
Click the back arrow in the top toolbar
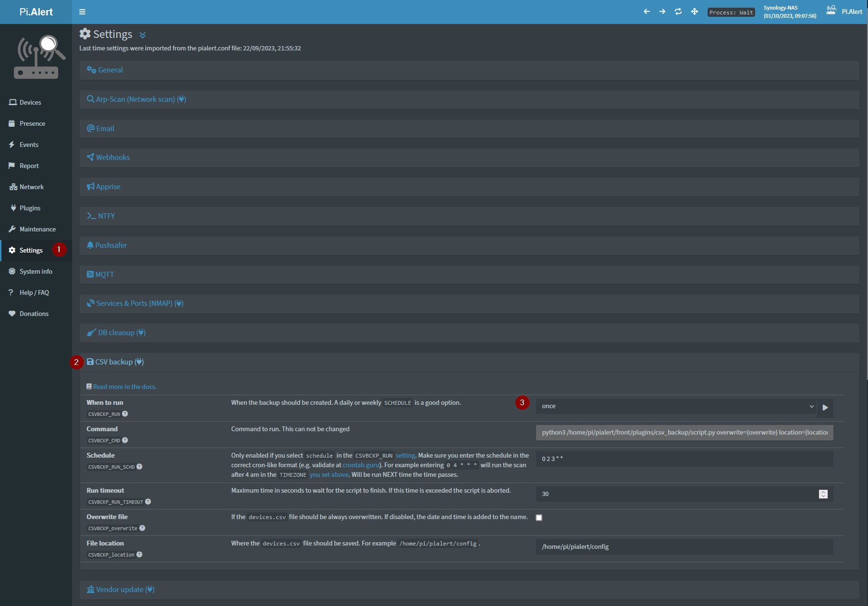(x=647, y=11)
